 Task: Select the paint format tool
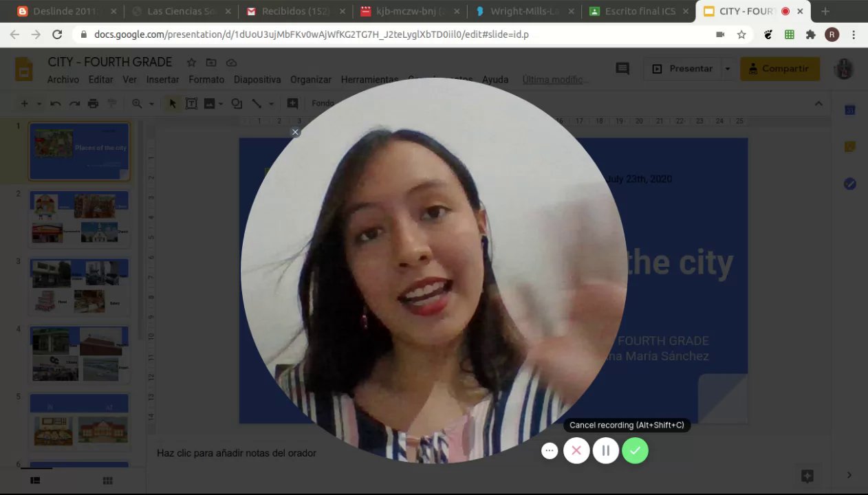click(x=111, y=104)
